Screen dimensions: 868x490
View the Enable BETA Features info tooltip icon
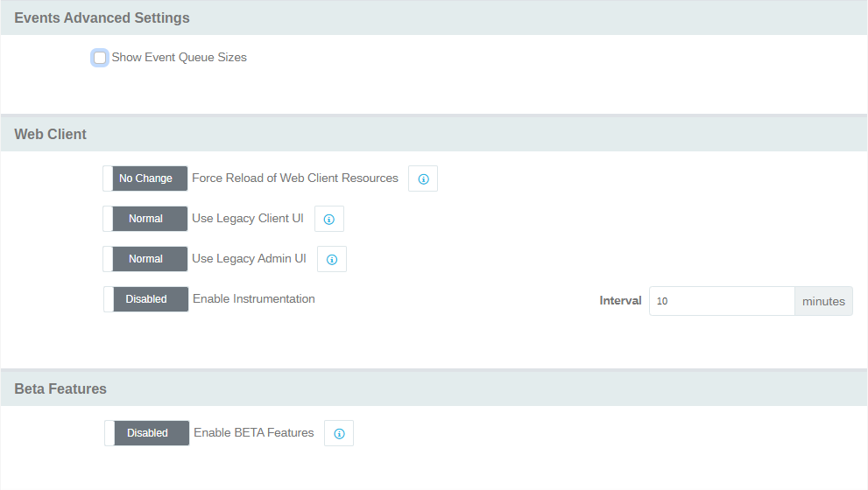click(x=339, y=433)
